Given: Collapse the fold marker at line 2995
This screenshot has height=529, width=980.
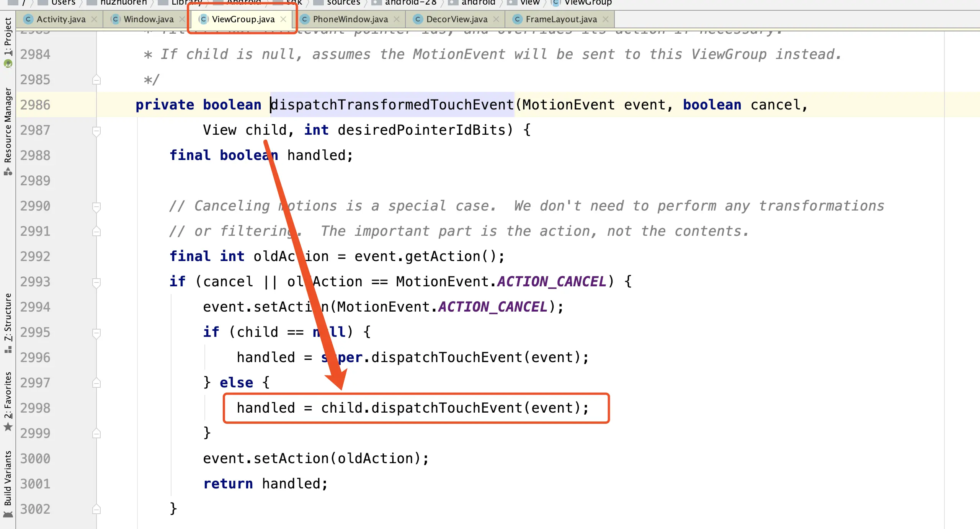Looking at the screenshot, I should [96, 333].
